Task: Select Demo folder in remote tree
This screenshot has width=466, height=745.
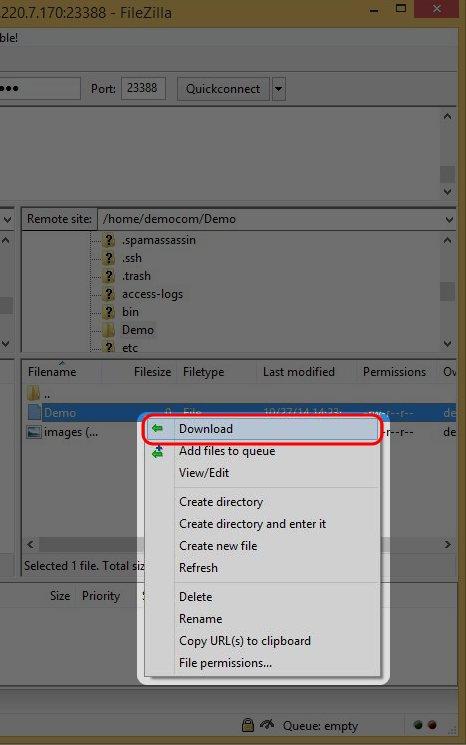Action: pos(138,330)
